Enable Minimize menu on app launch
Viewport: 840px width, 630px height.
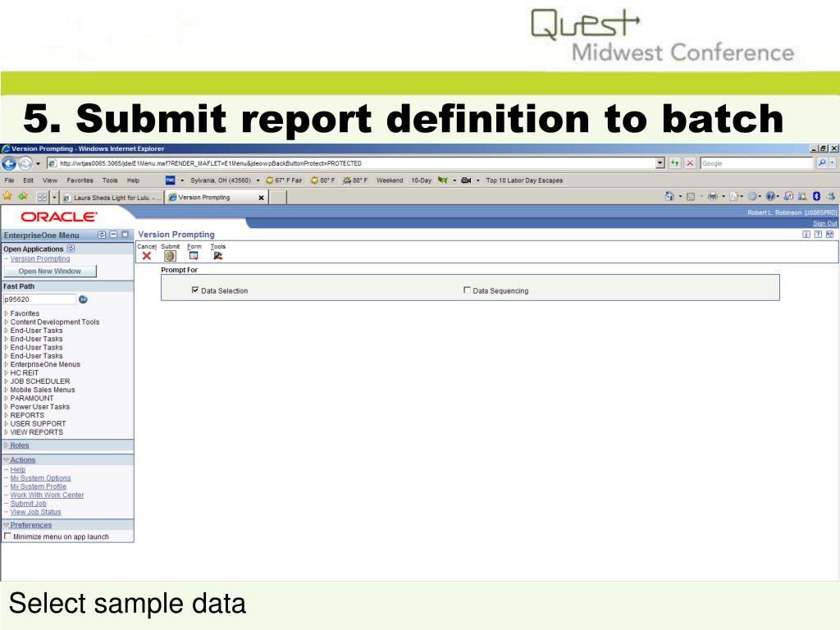tap(7, 536)
